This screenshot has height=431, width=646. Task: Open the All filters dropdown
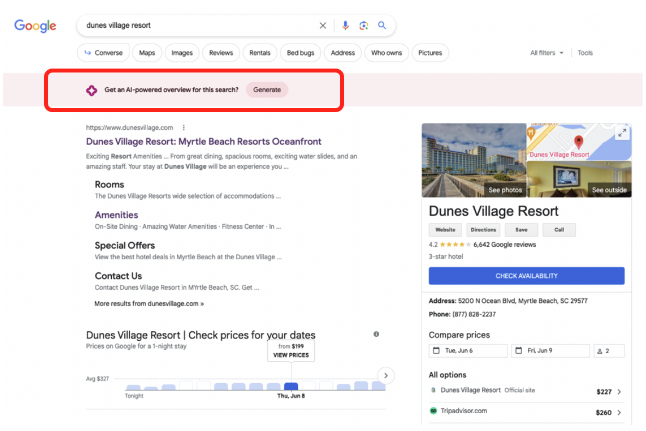(x=546, y=53)
